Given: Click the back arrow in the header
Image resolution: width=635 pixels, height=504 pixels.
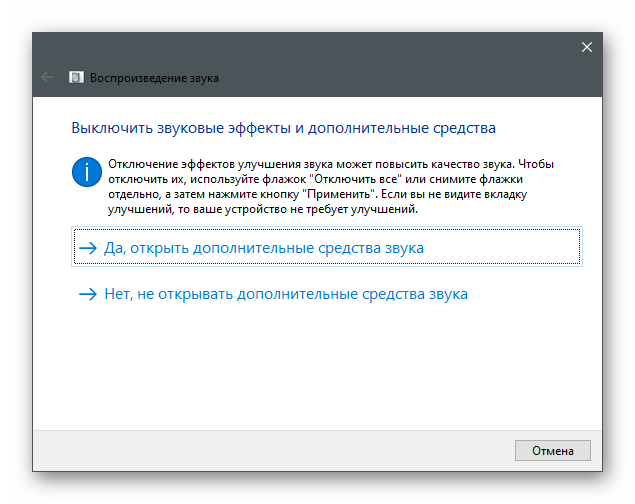Looking at the screenshot, I should click(x=47, y=77).
